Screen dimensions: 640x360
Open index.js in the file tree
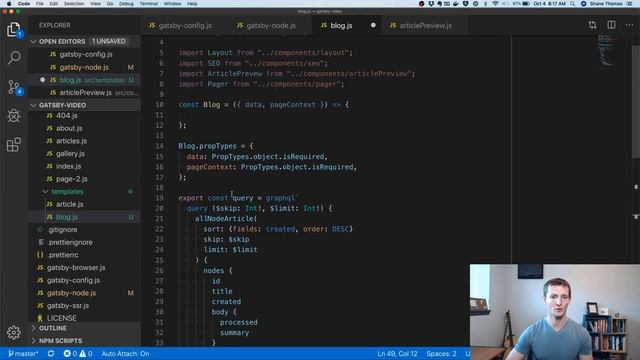click(84, 166)
